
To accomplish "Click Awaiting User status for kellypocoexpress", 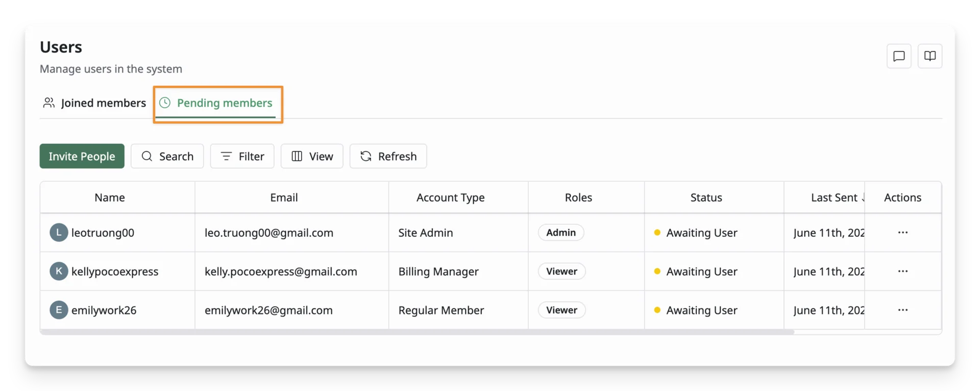I will pos(696,272).
